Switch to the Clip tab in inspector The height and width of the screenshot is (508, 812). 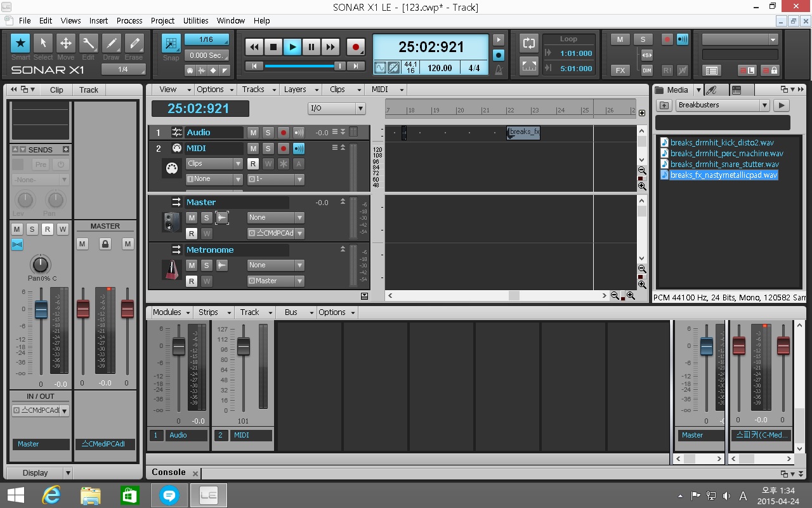click(x=56, y=90)
